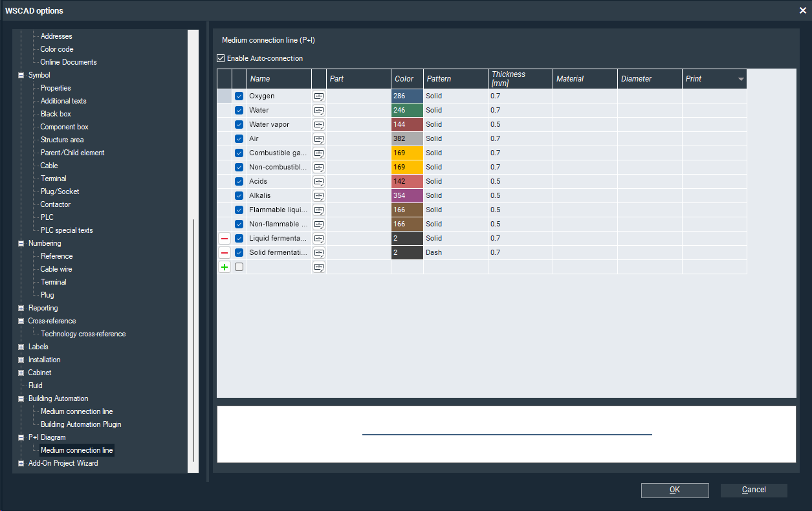Open Online Documents settings
Screen dimensions: 812x511
point(69,62)
